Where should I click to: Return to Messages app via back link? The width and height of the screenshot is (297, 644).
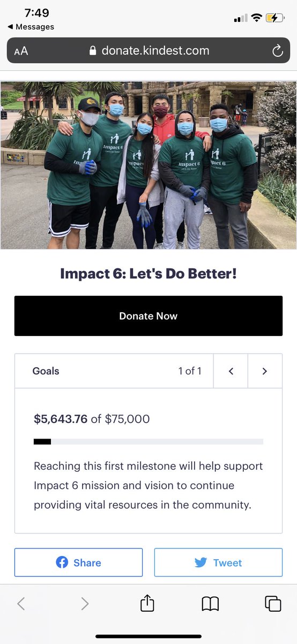(31, 27)
